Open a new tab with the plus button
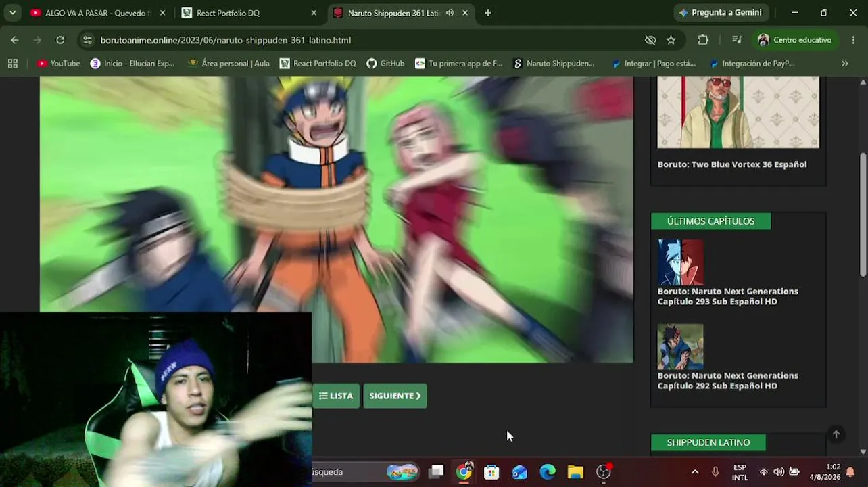868x487 pixels. (x=487, y=13)
